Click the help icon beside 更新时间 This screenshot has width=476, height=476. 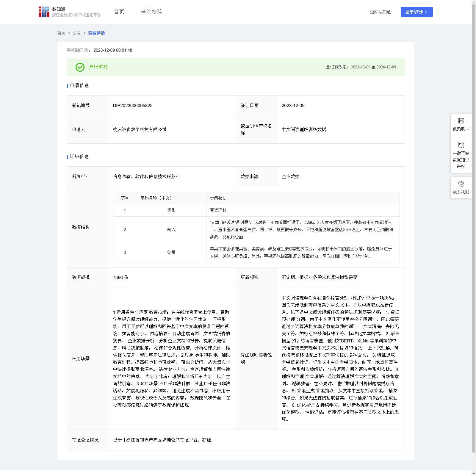pos(86,51)
